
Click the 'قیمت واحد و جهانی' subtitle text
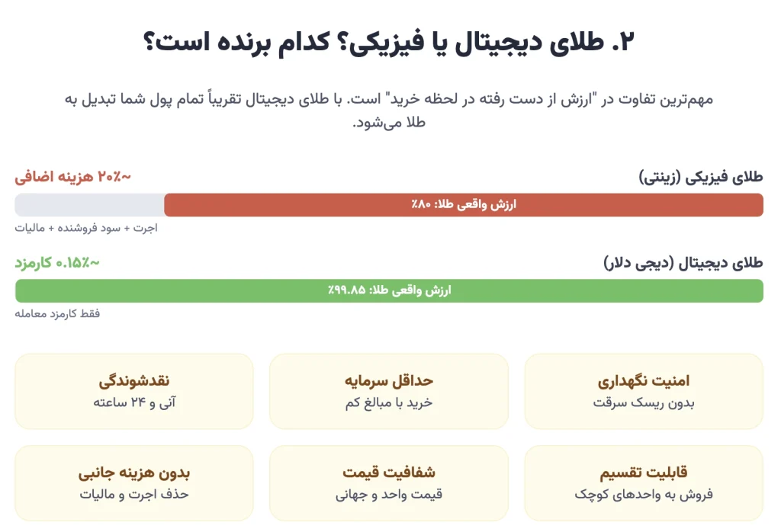click(389, 495)
